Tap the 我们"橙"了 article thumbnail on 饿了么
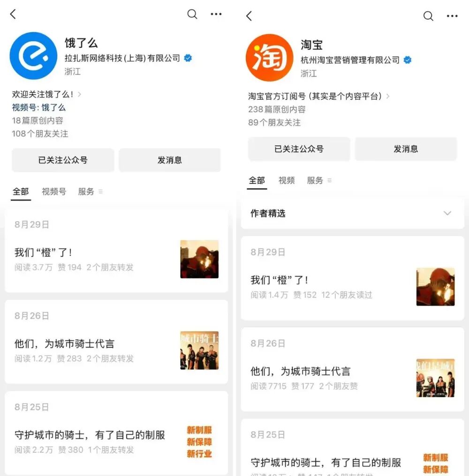 point(199,258)
